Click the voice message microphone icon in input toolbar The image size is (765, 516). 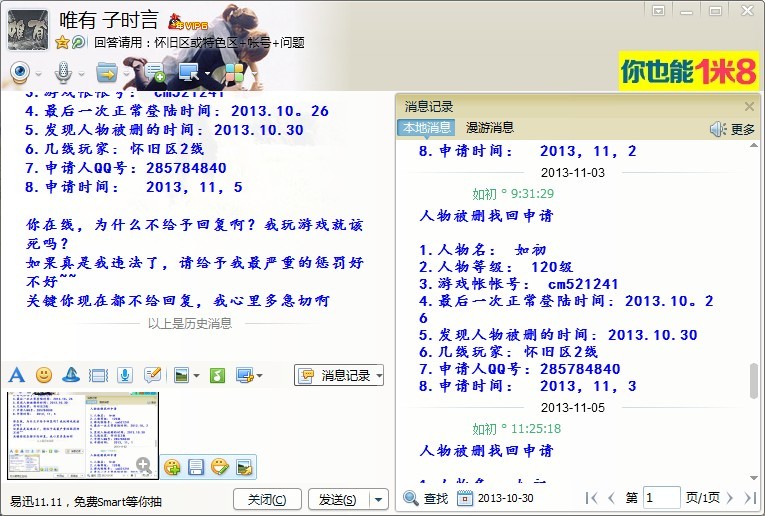click(125, 375)
